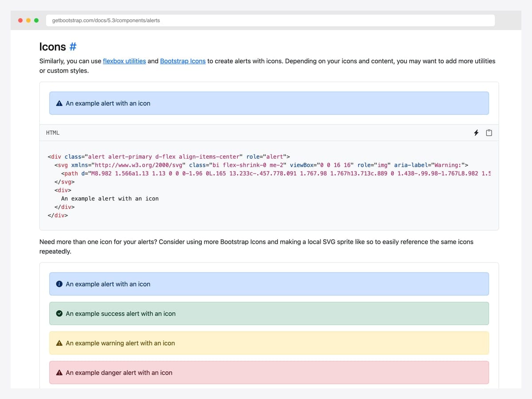Copy code with the clipboard icon
This screenshot has width=532, height=399.
pos(489,133)
